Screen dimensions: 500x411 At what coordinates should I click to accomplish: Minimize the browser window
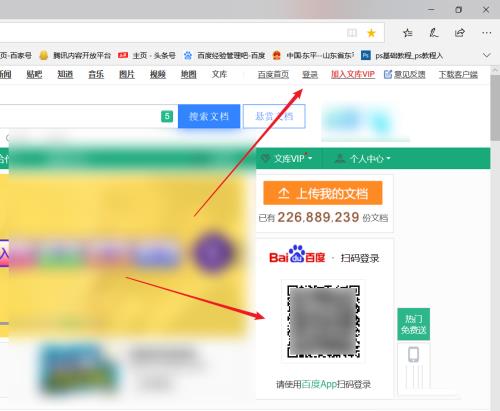click(431, 9)
